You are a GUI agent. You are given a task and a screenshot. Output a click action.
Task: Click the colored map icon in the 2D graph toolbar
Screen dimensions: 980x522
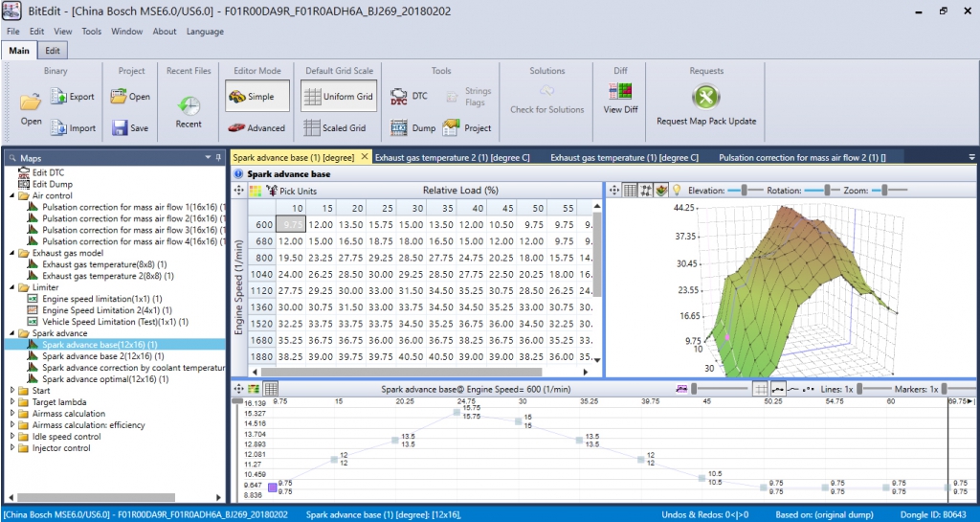[254, 389]
